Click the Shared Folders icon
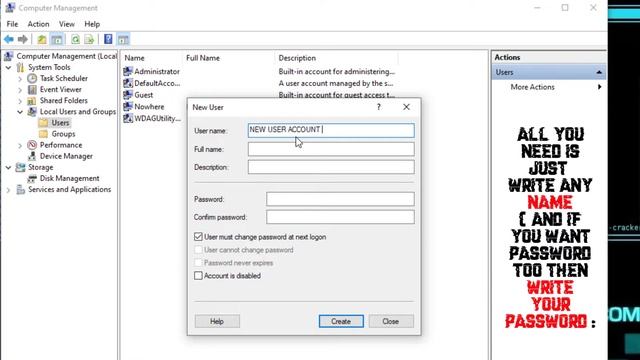The image size is (640, 360). tap(32, 100)
